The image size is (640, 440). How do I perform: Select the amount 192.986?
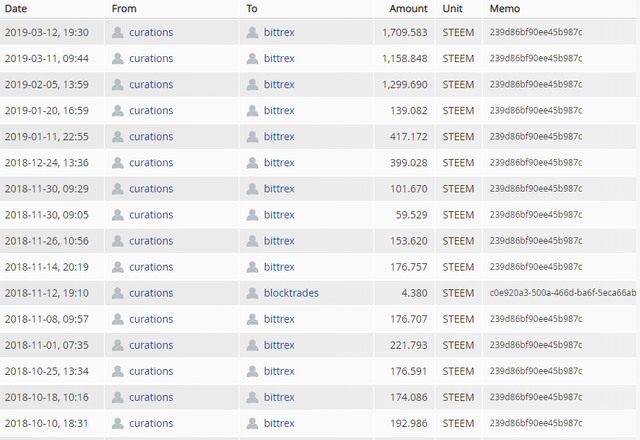coord(409,424)
